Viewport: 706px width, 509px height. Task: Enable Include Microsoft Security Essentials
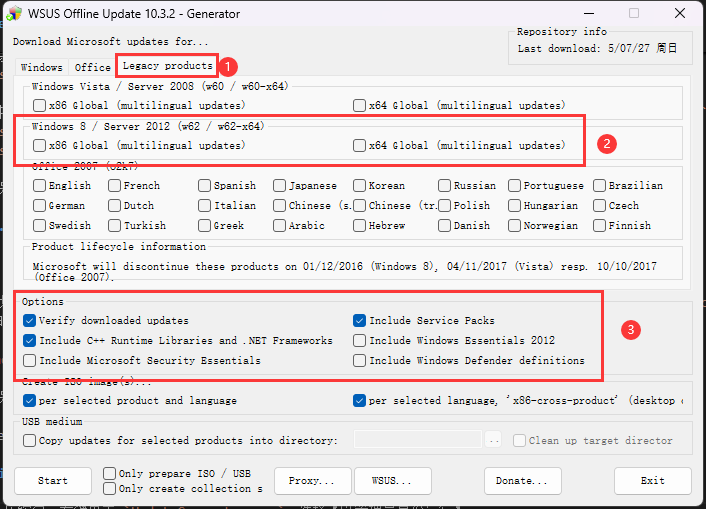[x=29, y=360]
